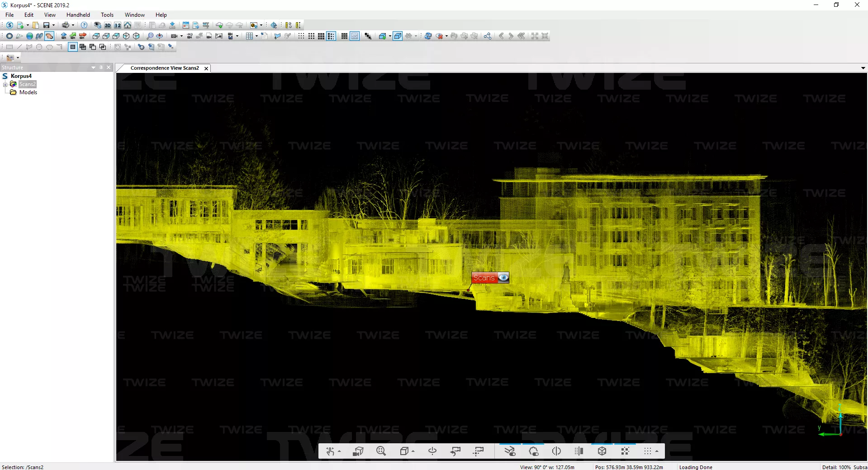The height and width of the screenshot is (470, 868).
Task: Click the help question mark icon
Action: [x=84, y=25]
